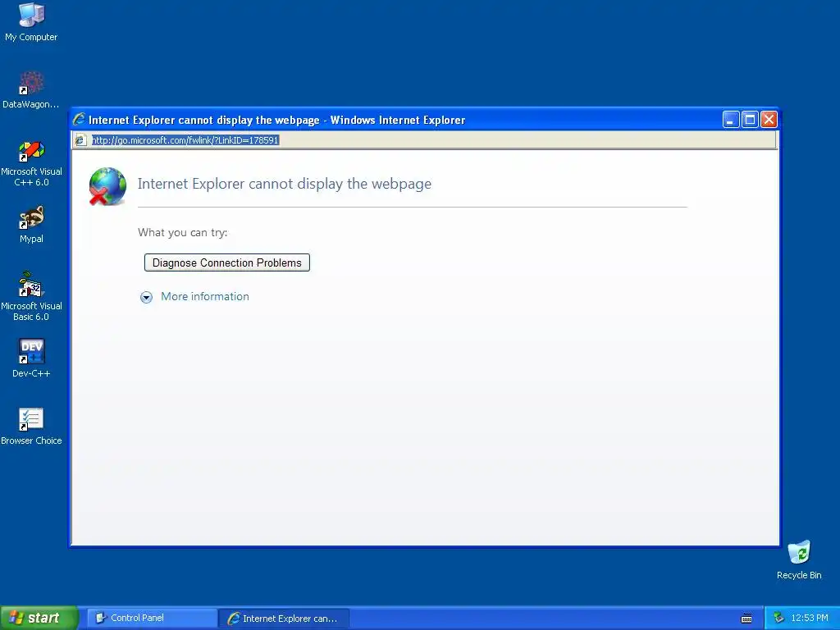Select the Recycle Bin icon
The width and height of the screenshot is (840, 630).
coord(799,559)
